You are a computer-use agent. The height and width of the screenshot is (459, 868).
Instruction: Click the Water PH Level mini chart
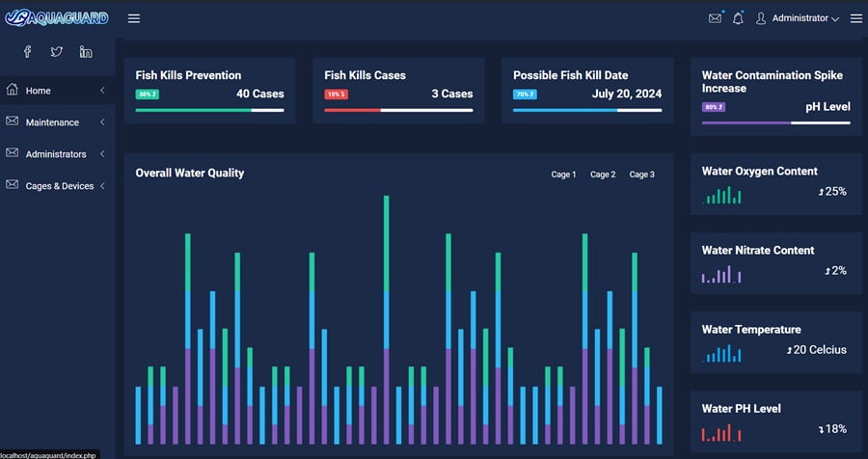720,433
